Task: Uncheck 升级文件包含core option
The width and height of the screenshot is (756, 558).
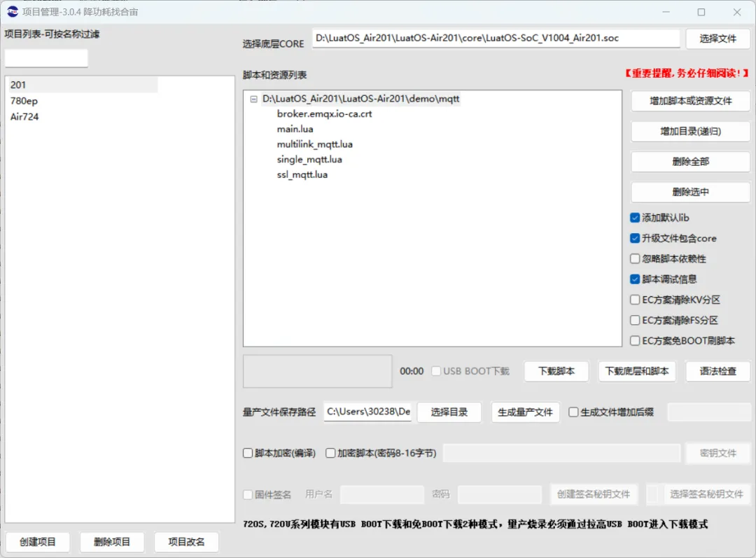Action: click(635, 238)
